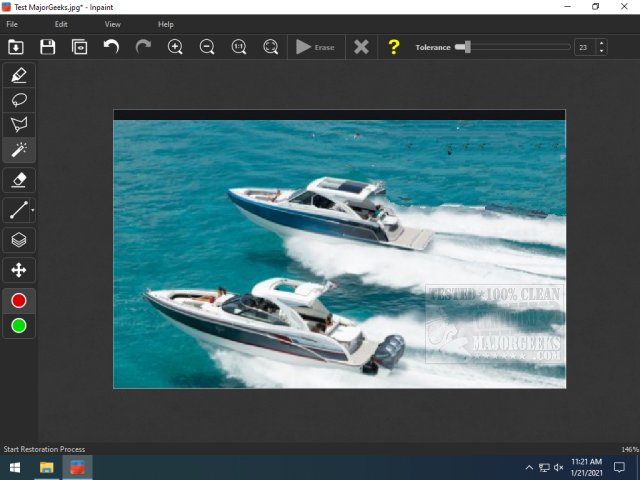Select the Move image tool
Viewport: 640px width, 480px height.
19,269
